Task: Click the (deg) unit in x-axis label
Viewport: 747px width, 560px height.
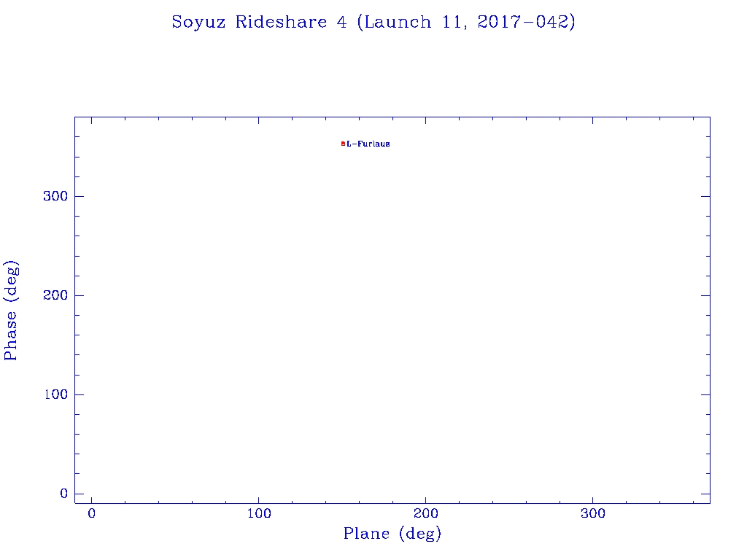Action: coord(420,534)
